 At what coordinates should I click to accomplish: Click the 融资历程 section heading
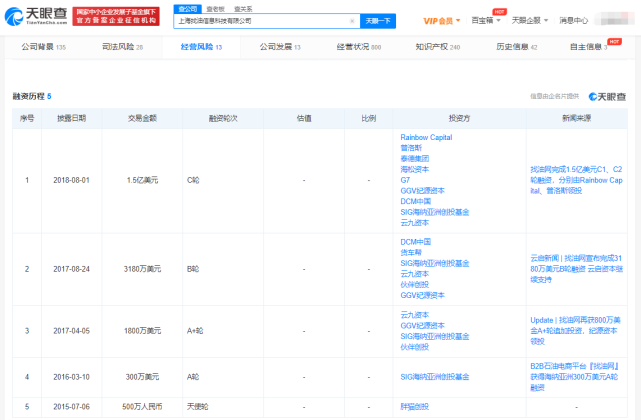32,97
